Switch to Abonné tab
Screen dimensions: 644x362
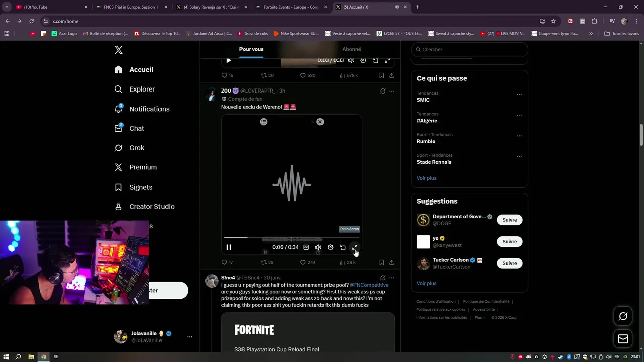point(351,49)
